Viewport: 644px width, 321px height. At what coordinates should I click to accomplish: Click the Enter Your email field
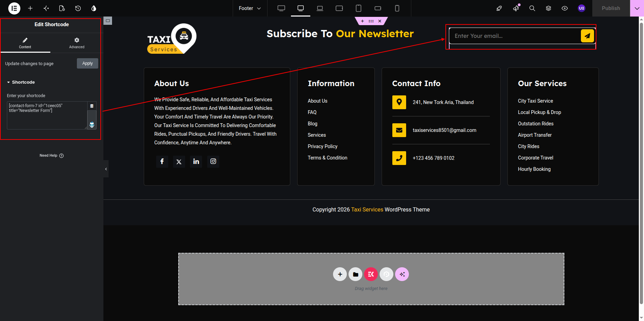515,36
